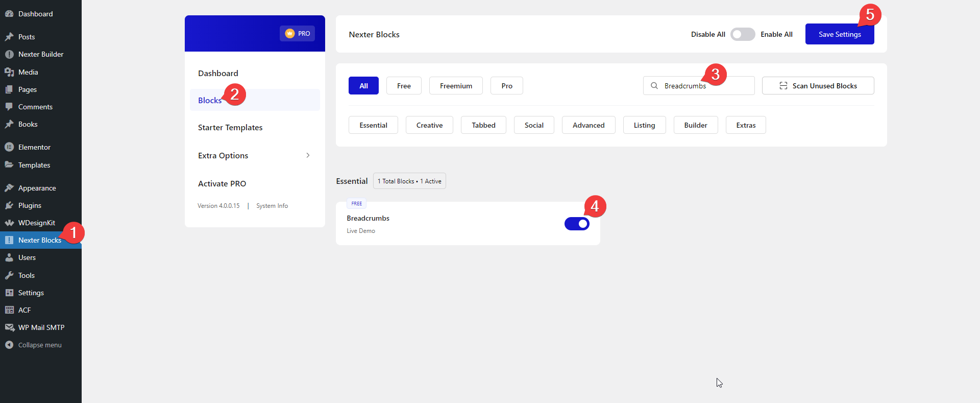Click the PRO crown badge
This screenshot has height=403, width=980.
click(297, 34)
